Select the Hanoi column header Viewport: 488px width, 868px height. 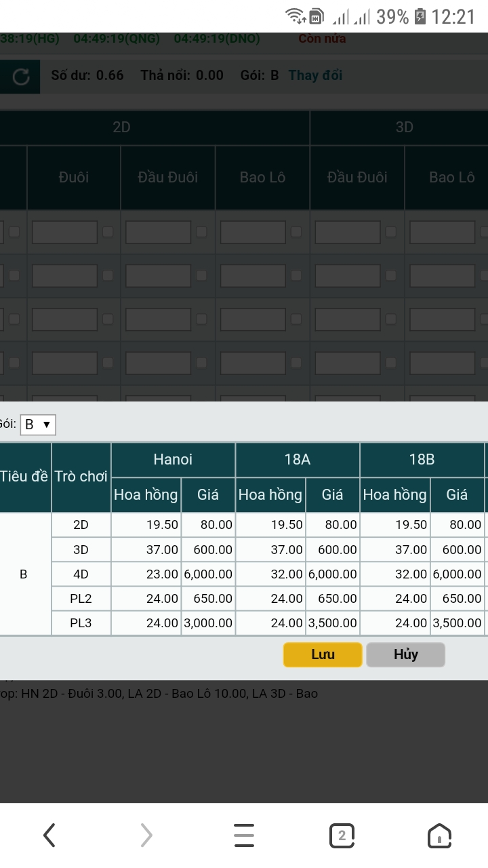[173, 460]
